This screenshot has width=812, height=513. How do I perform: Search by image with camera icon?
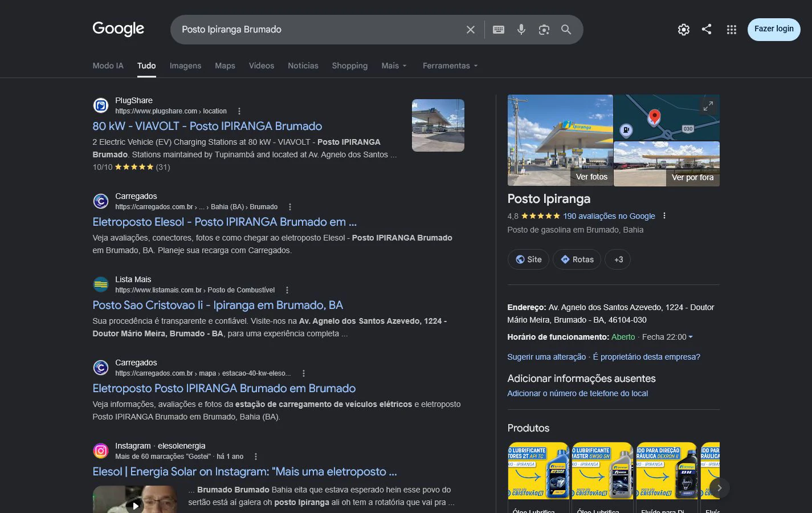tap(544, 30)
